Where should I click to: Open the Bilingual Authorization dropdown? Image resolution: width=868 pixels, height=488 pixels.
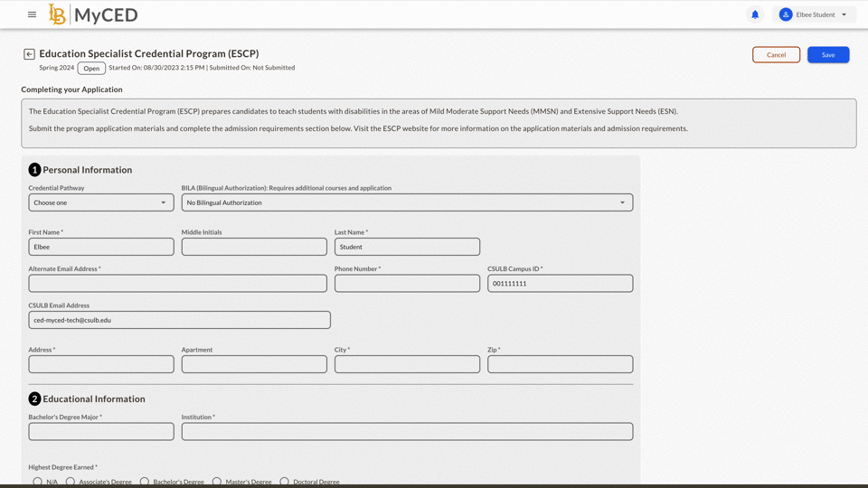(408, 202)
